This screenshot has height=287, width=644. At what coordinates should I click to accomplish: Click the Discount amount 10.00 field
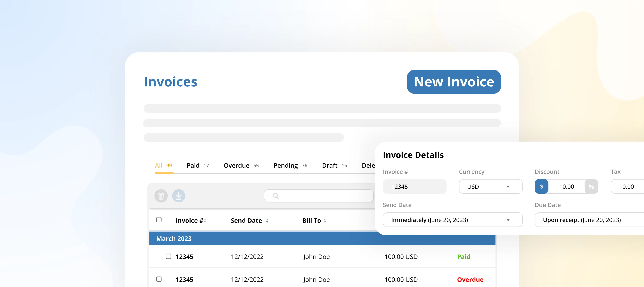point(566,186)
